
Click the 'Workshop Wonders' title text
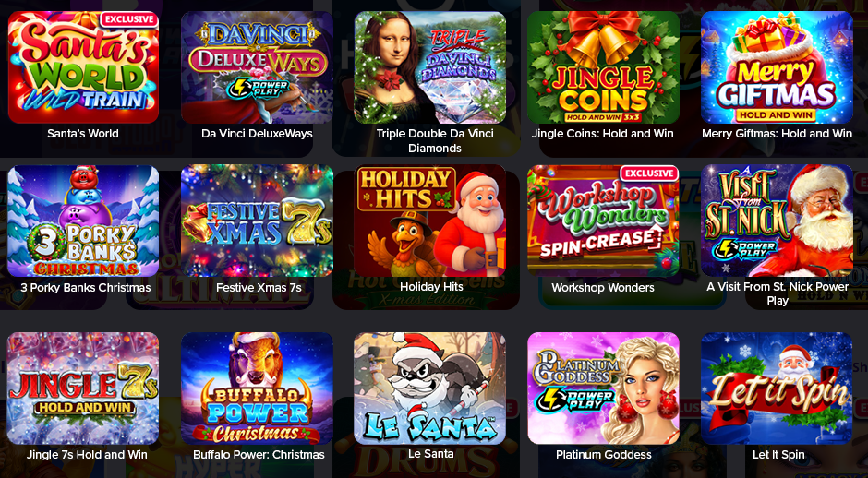tap(603, 288)
